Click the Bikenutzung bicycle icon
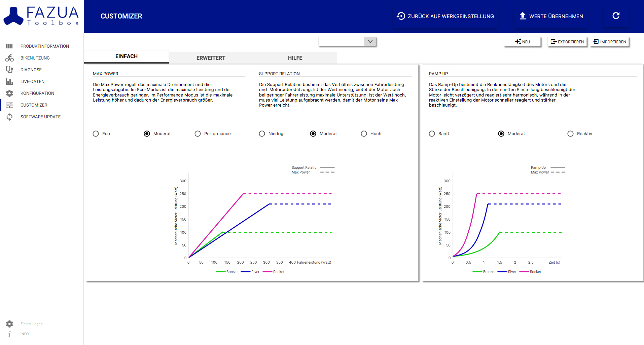The width and height of the screenshot is (644, 345). coord(9,58)
